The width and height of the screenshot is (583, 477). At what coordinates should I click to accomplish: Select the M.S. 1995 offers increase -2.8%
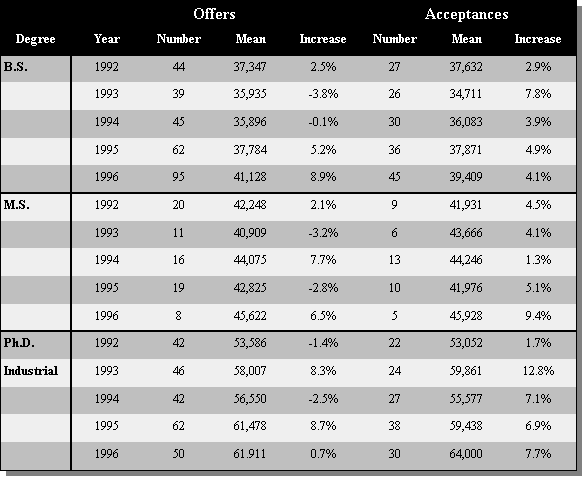pyautogui.click(x=323, y=288)
